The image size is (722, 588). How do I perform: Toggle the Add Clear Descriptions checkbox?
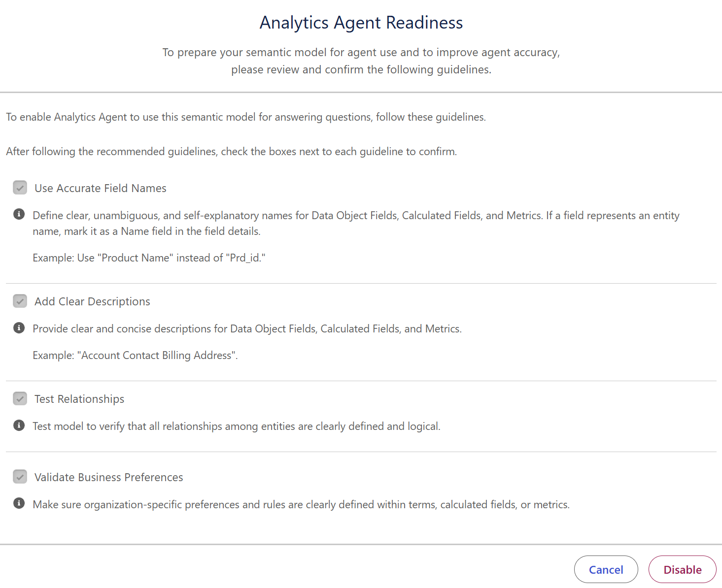[20, 301]
